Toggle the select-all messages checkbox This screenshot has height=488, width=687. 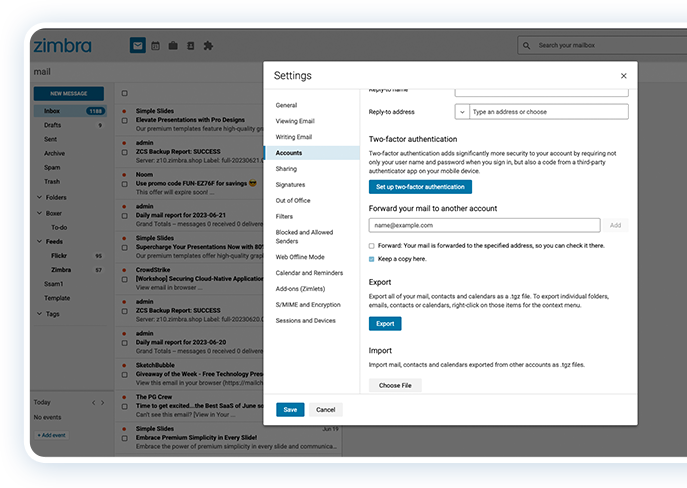(x=124, y=93)
